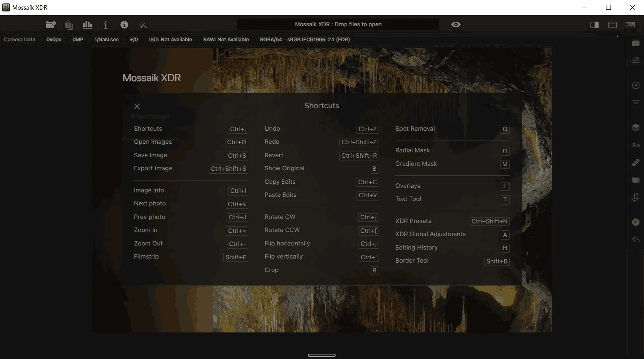Image resolution: width=644 pixels, height=359 pixels.
Task: Click the '1/NaN sec' shutter readout
Action: 107,40
